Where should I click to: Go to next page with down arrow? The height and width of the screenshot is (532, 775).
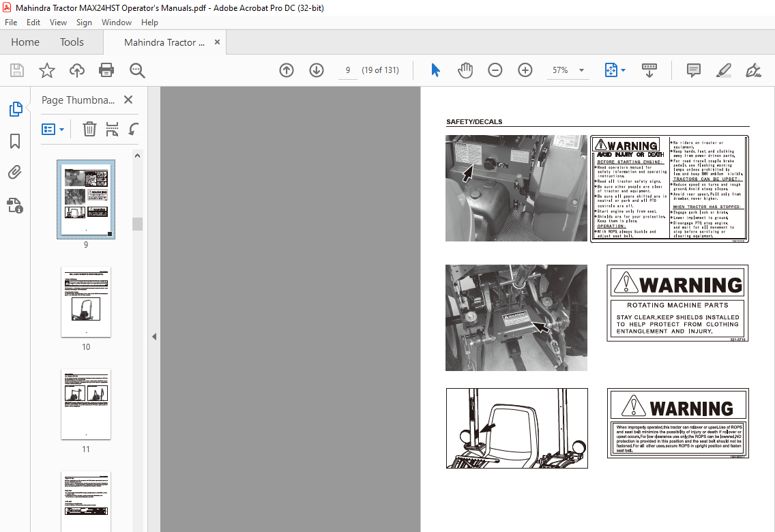coord(317,70)
